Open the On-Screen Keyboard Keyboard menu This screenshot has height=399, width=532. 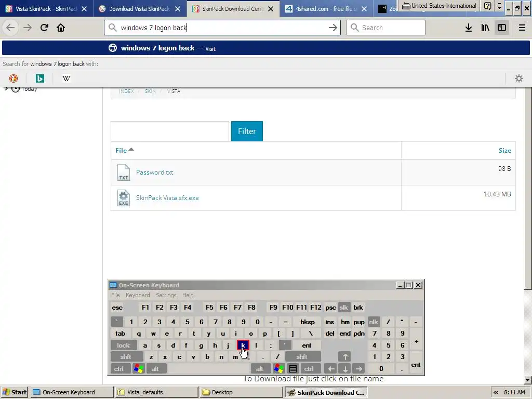[x=137, y=295]
